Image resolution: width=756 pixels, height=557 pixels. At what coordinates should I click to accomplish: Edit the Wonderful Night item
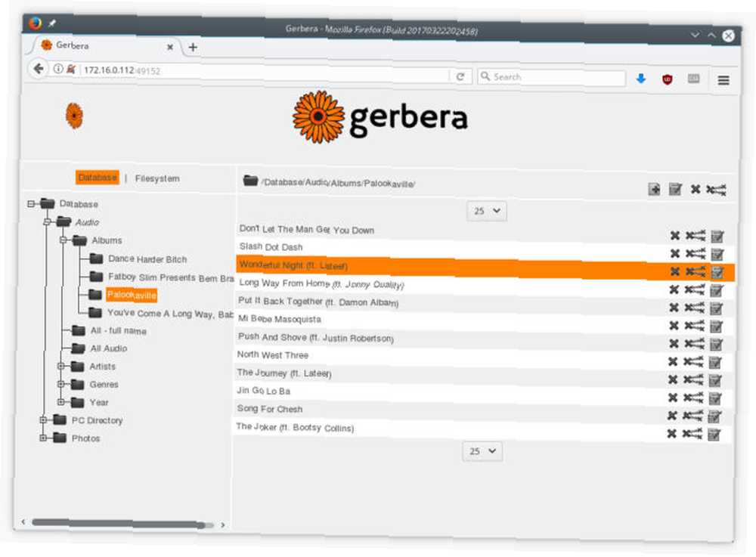point(717,272)
